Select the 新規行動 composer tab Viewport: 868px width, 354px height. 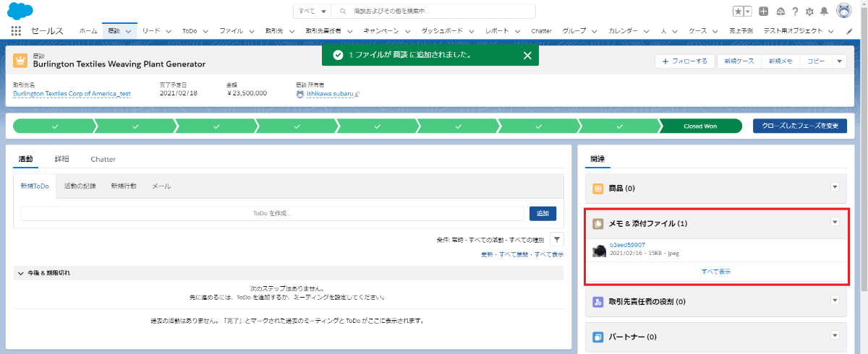[x=124, y=186]
